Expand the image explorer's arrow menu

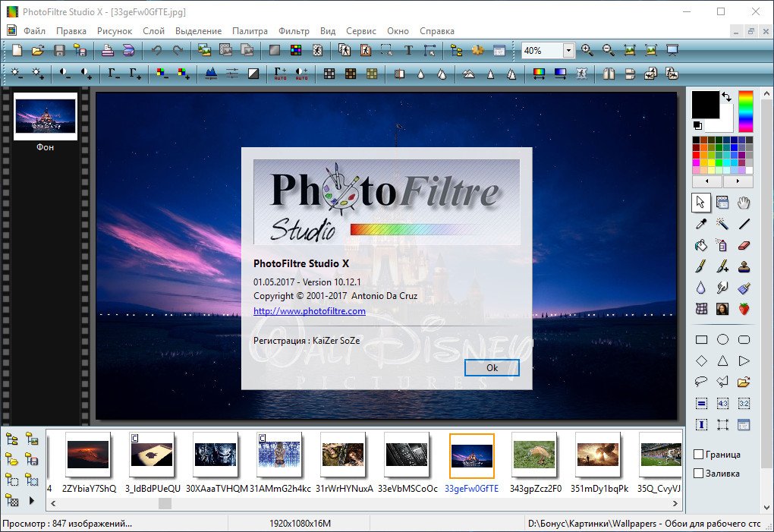click(x=31, y=500)
